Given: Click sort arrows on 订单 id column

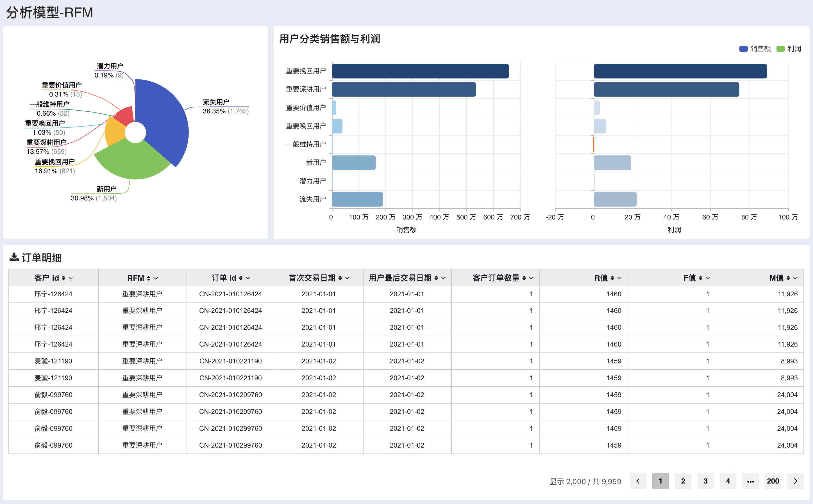Looking at the screenshot, I should [240, 278].
